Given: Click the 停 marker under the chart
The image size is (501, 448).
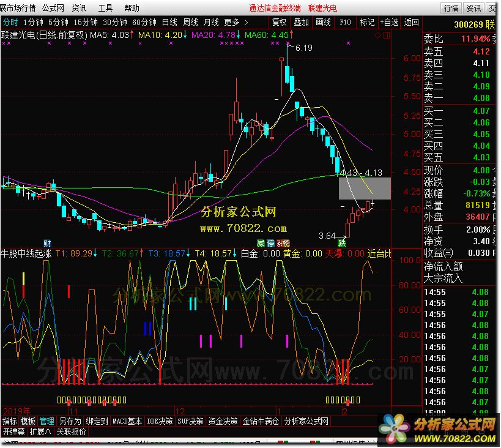Looking at the screenshot, I should click(270, 244).
